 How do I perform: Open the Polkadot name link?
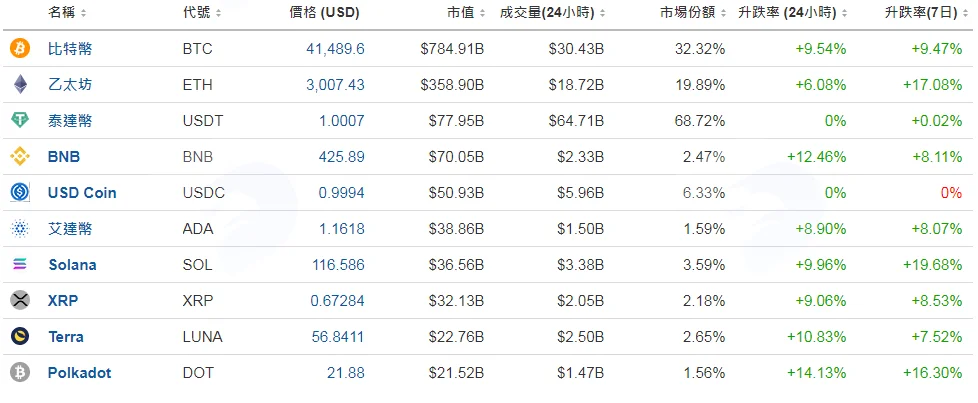coord(79,373)
